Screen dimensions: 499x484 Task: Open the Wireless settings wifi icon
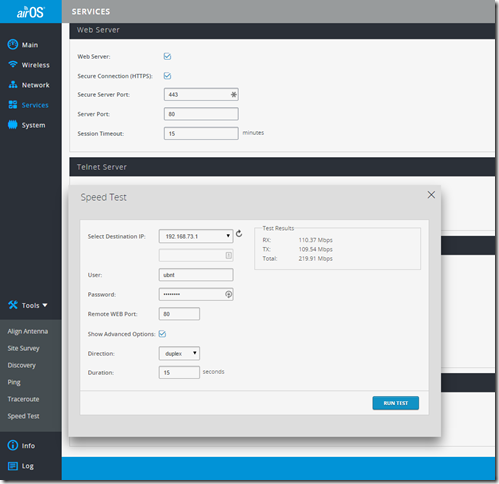(13, 64)
